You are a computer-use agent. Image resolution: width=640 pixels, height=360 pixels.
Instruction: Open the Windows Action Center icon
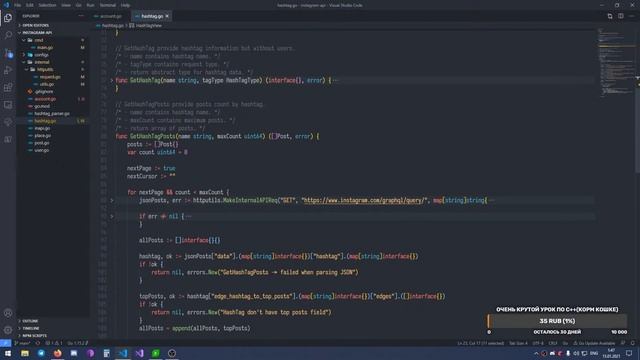point(629,353)
